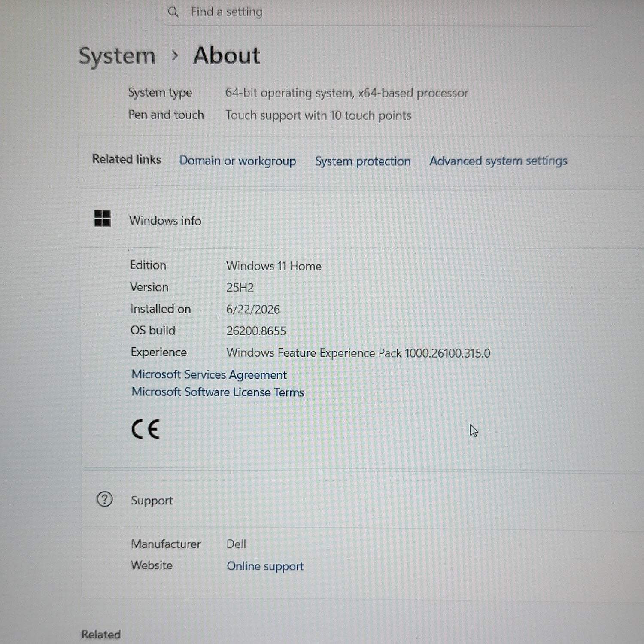Viewport: 644px width, 644px height.
Task: Click the Installed on label
Action: point(161,309)
